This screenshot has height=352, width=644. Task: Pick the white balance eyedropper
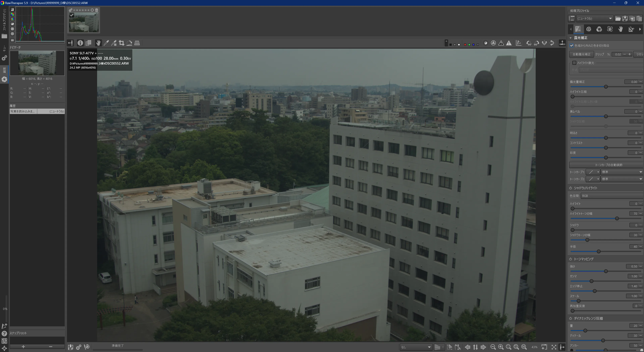[x=106, y=43]
